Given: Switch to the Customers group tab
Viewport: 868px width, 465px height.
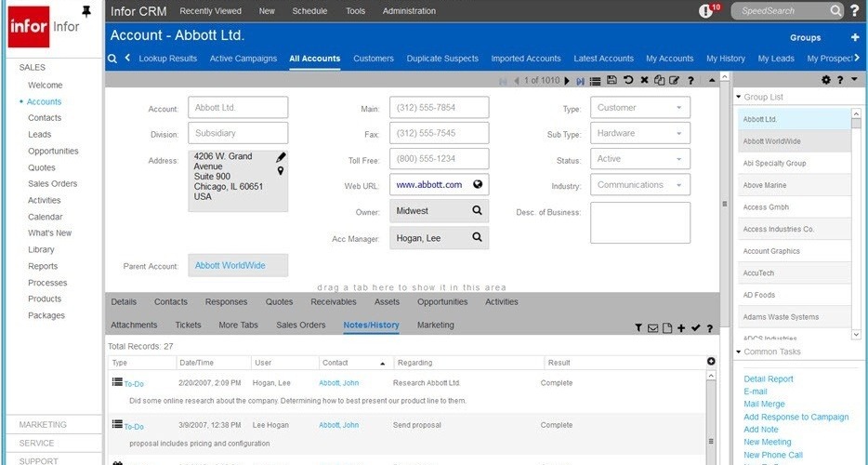Looking at the screenshot, I should (374, 59).
